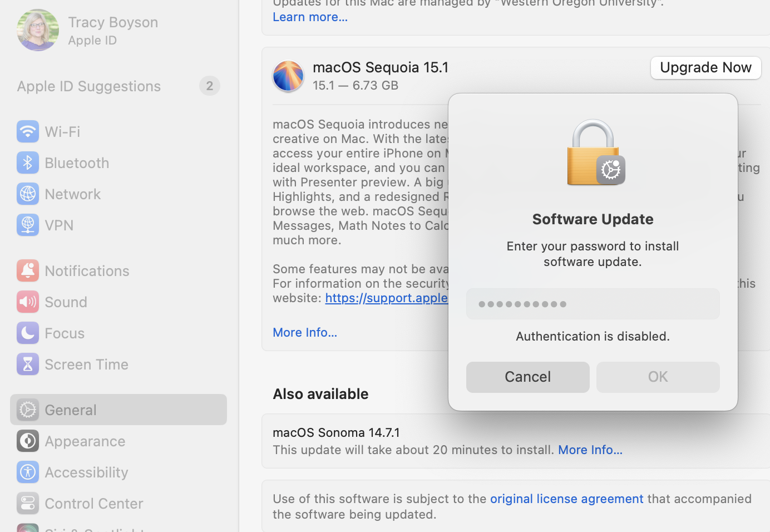Viewport: 770px width, 532px height.
Task: Open the support.apple website link
Action: coord(387,298)
